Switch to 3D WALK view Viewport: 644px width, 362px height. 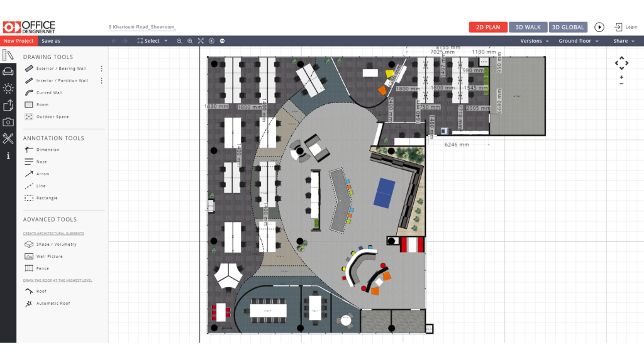click(528, 27)
